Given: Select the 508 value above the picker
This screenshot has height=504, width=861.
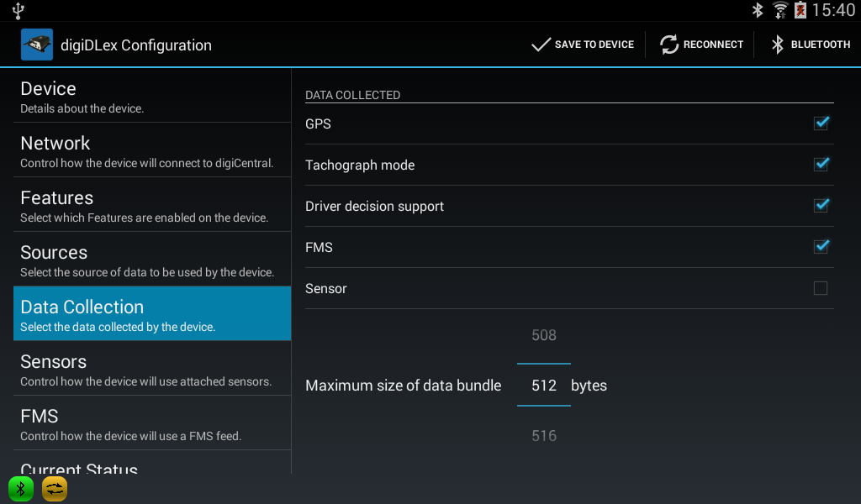Looking at the screenshot, I should (544, 335).
